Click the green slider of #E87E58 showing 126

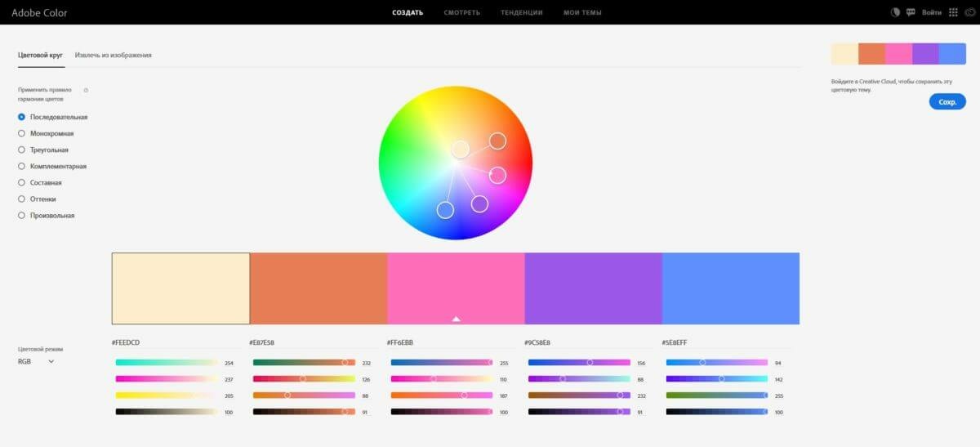click(304, 378)
